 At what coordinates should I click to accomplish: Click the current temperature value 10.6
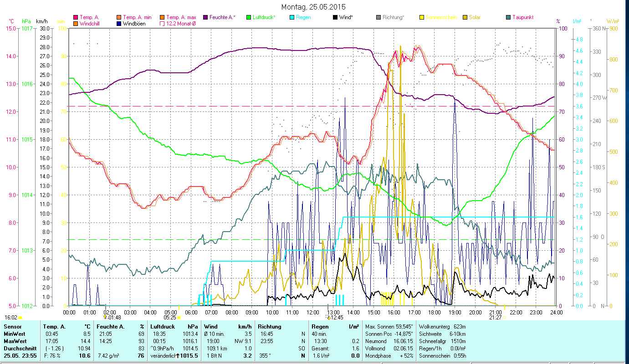[84, 355]
